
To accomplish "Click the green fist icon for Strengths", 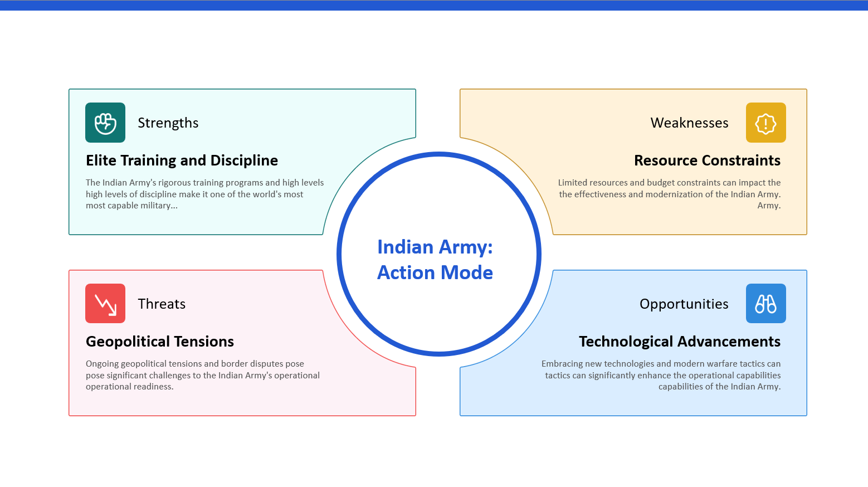I will pyautogui.click(x=105, y=123).
